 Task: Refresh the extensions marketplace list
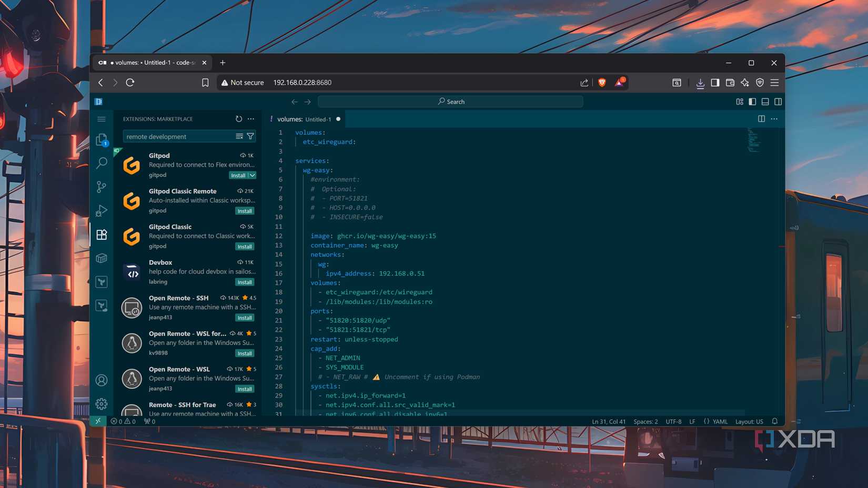point(239,119)
